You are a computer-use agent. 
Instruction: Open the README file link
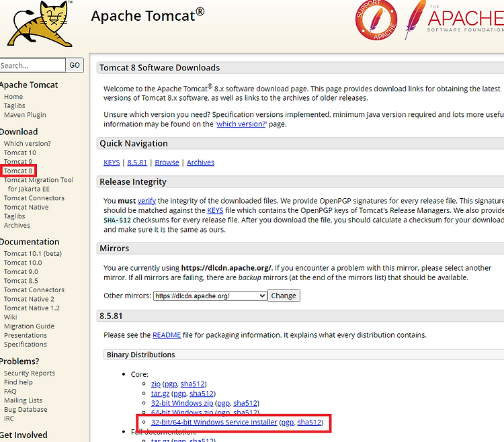click(167, 335)
